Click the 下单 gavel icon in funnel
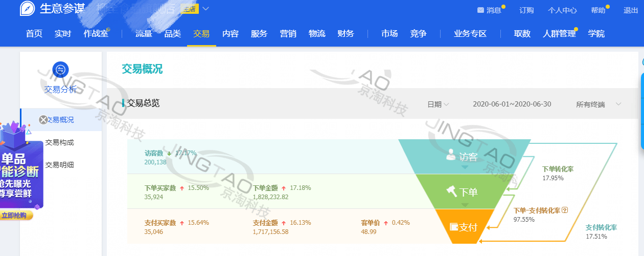 click(452, 191)
